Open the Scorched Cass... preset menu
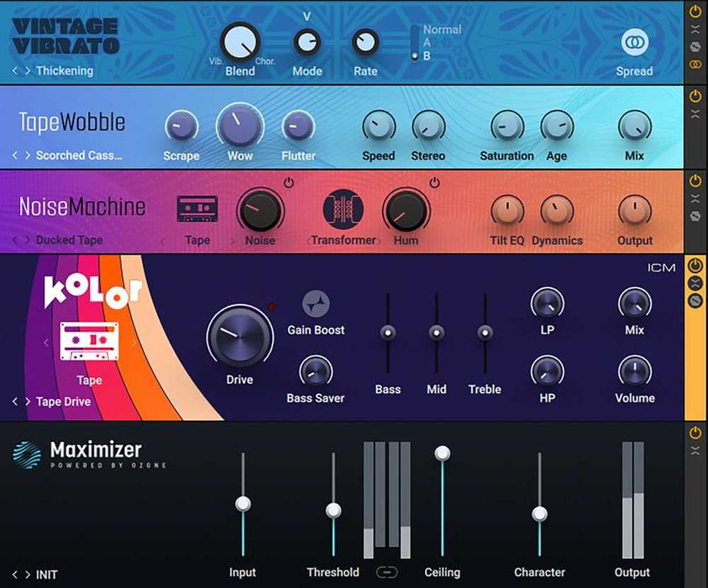This screenshot has height=588, width=708. [x=79, y=155]
